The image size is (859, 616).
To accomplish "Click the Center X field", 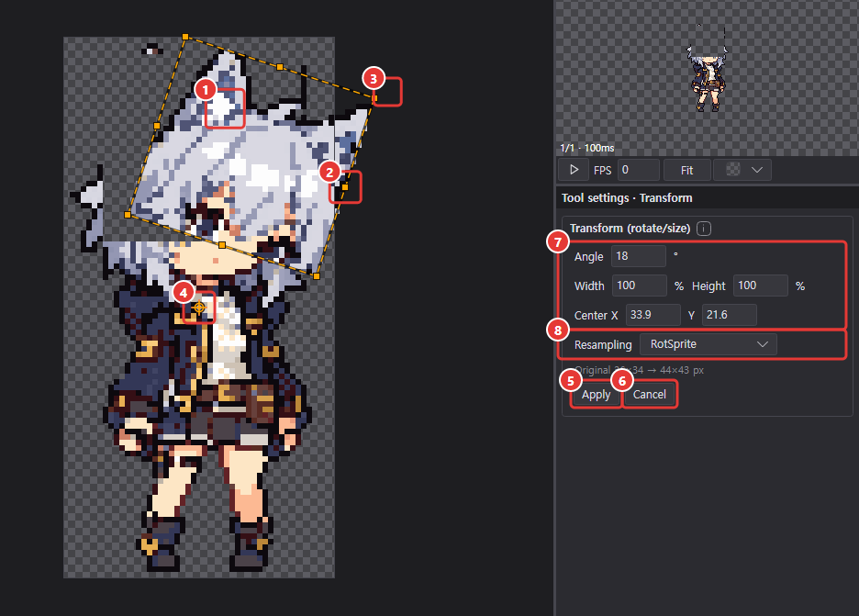I will (x=653, y=315).
